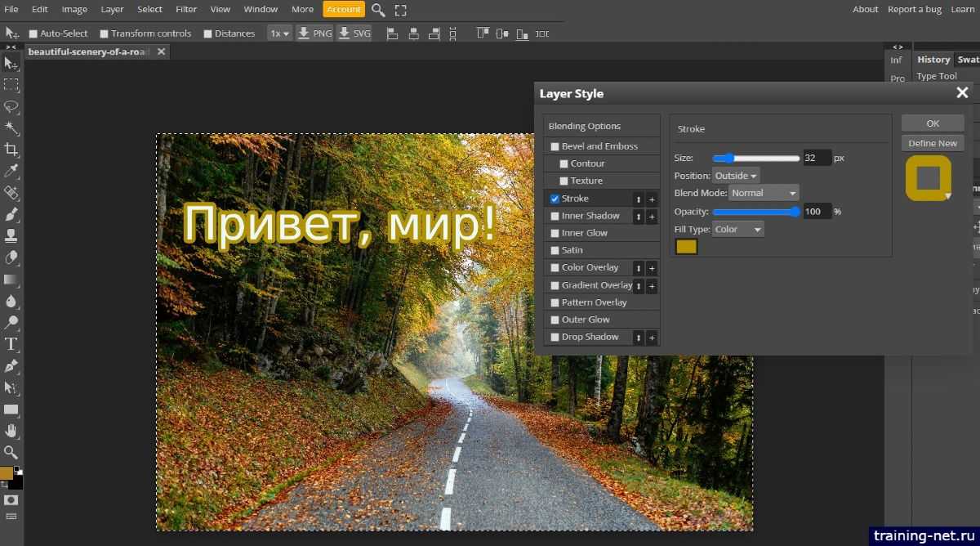Enable the Drop Shadow checkbox
This screenshot has width=980, height=546.
click(555, 337)
